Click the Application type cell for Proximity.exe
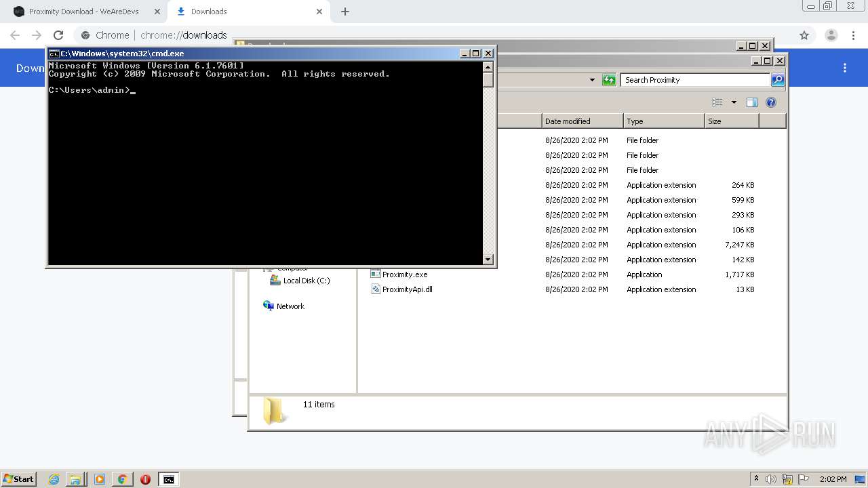The height and width of the screenshot is (488, 868). (644, 274)
